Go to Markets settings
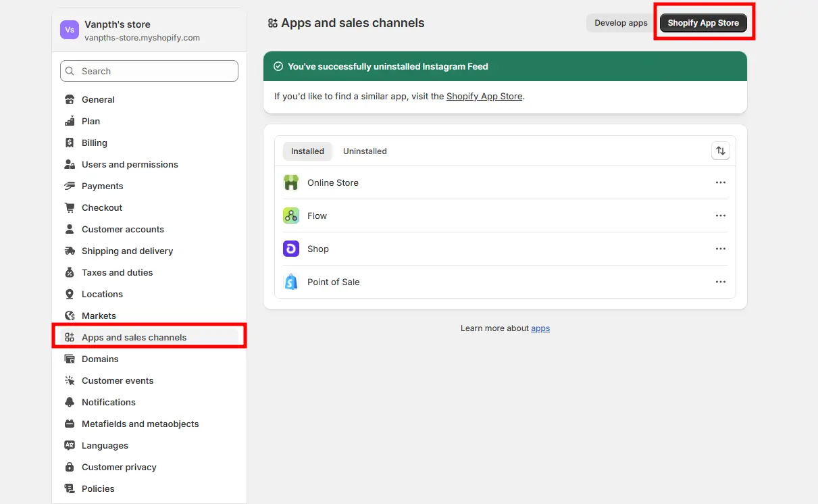This screenshot has width=818, height=504. point(149,316)
